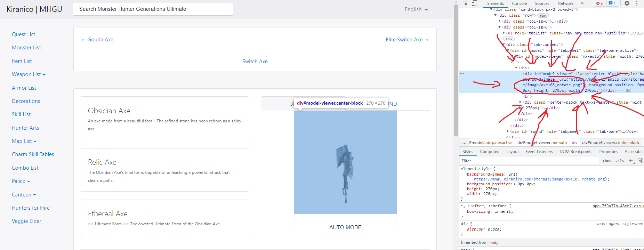Click the ellipsis beside the selected DOM node
The width and height of the screenshot is (644, 250).
[x=462, y=73]
